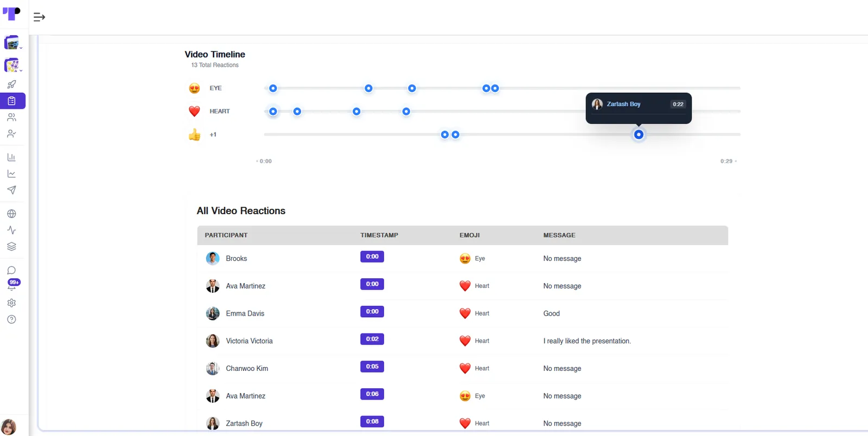Click the first marker on the HEART timeline
This screenshot has height=436, width=868.
pyautogui.click(x=273, y=112)
